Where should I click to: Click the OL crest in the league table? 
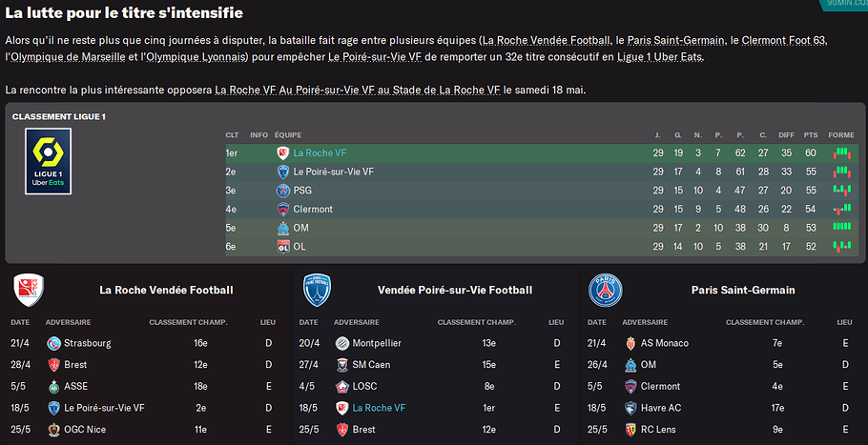pyautogui.click(x=283, y=247)
